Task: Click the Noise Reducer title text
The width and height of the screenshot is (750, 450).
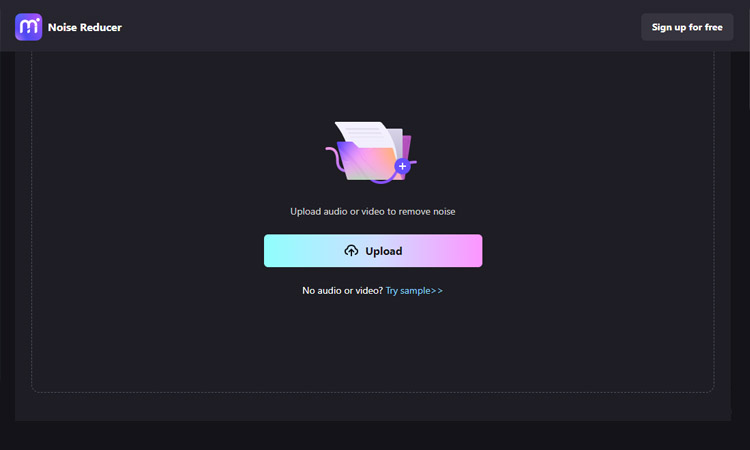Action: tap(85, 27)
